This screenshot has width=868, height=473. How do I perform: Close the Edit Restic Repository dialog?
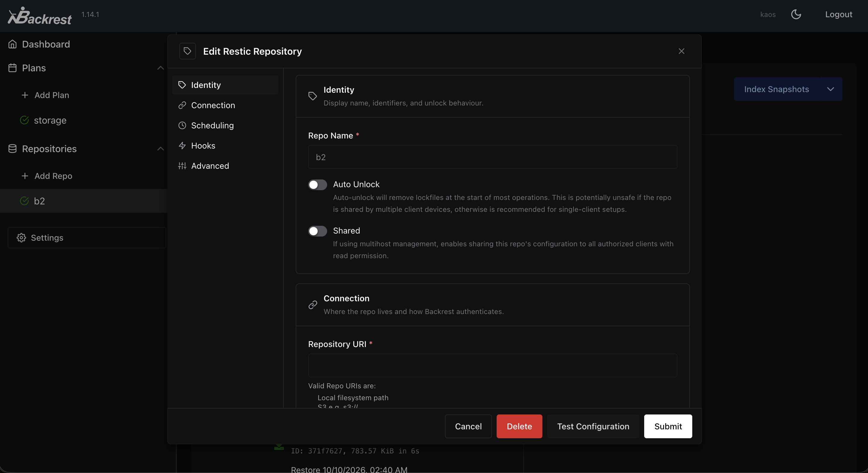681,51
